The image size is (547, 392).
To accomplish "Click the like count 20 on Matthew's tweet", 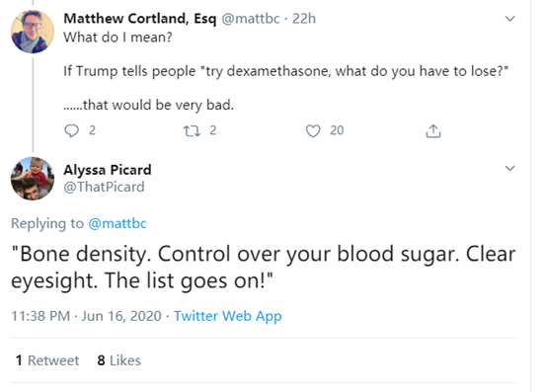I will 337,130.
